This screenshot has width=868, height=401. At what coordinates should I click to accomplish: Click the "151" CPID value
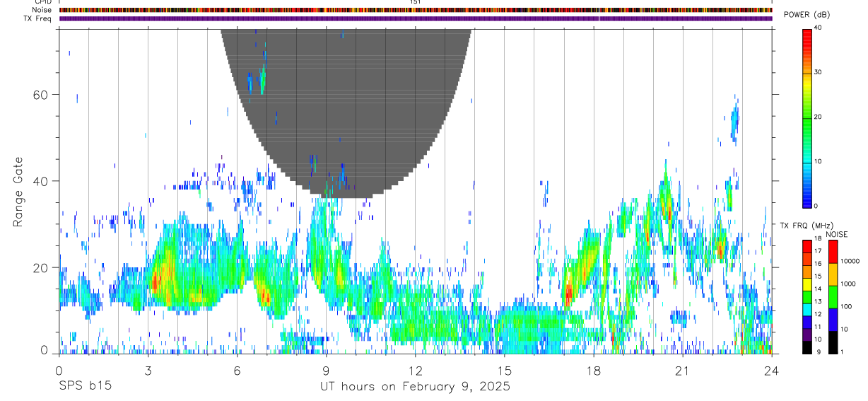tap(415, 2)
